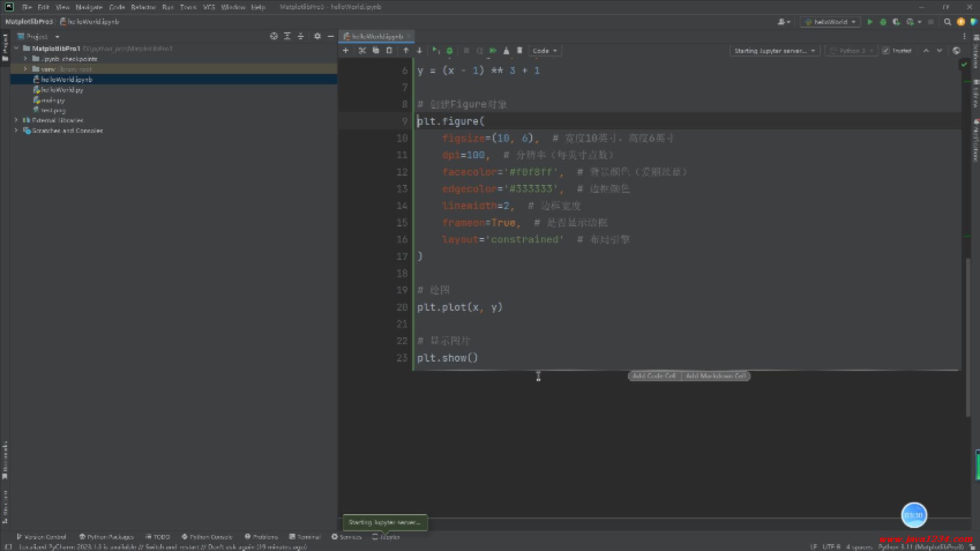Open helloWorld.py in the project tree
Screen dimensions: 980x551
pyautogui.click(x=62, y=90)
